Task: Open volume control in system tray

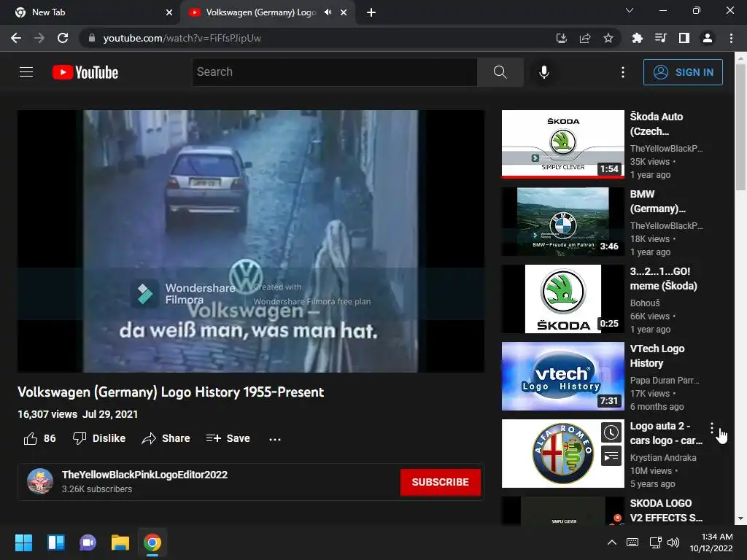Action: (673, 542)
